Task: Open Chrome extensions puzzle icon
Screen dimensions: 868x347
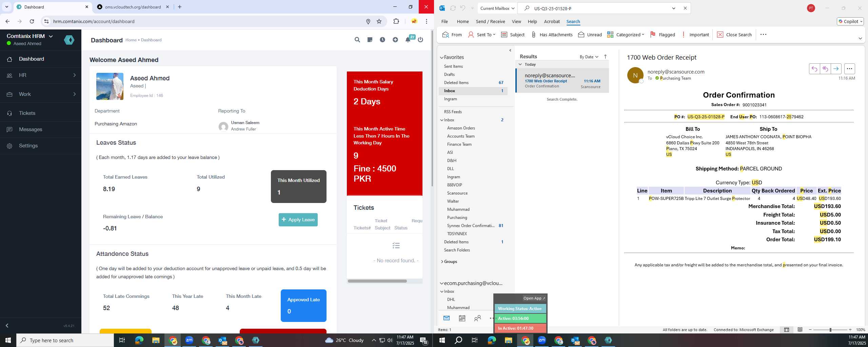Action: pyautogui.click(x=396, y=21)
